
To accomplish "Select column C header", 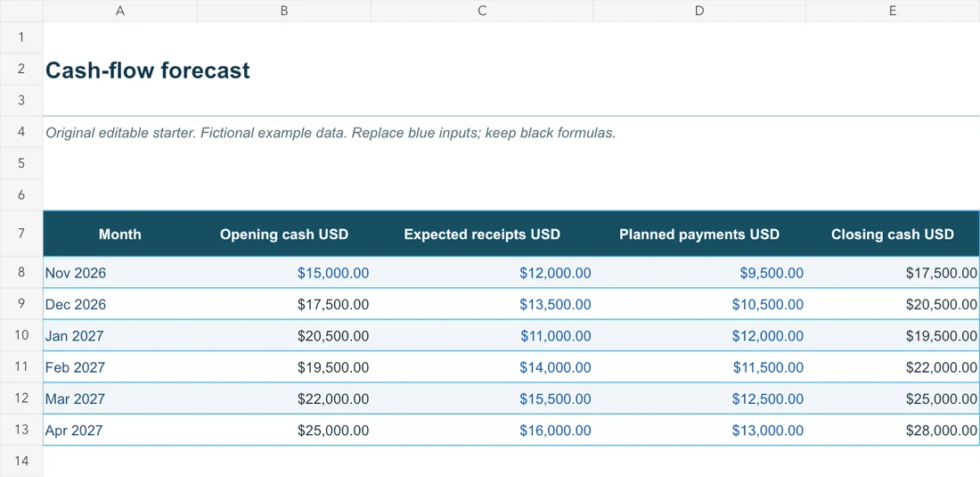I will point(482,11).
